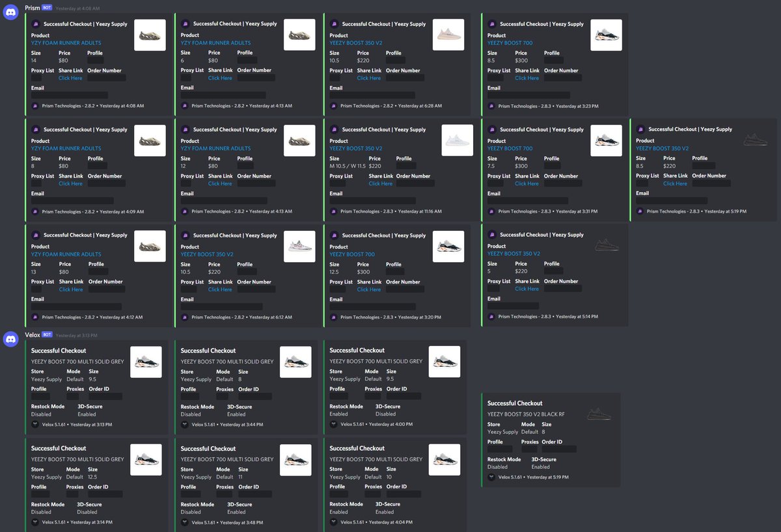
Task: Click Prism message timestamp Yesterday at 4:08 AM
Action: coord(77,8)
